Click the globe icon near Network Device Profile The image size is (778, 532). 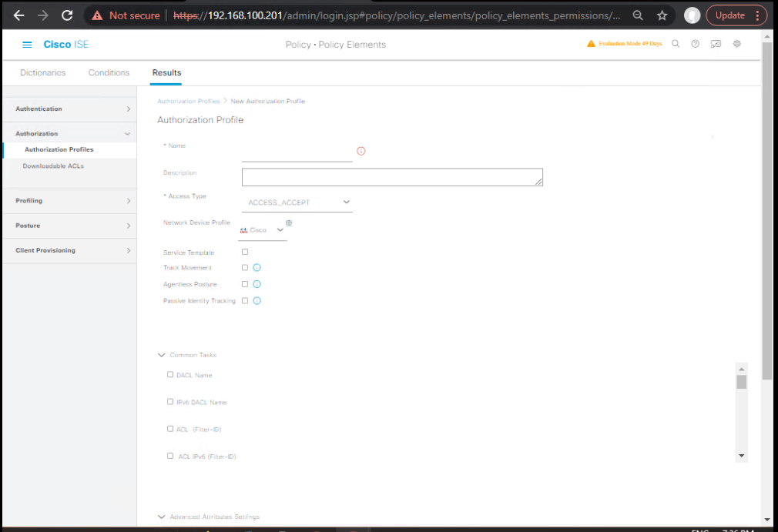[x=289, y=223]
